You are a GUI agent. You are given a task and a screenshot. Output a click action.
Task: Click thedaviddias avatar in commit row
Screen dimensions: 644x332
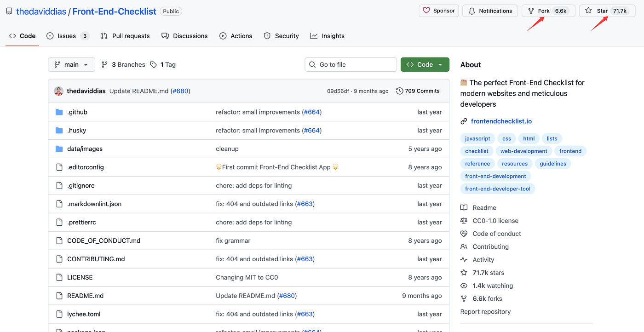click(x=58, y=91)
